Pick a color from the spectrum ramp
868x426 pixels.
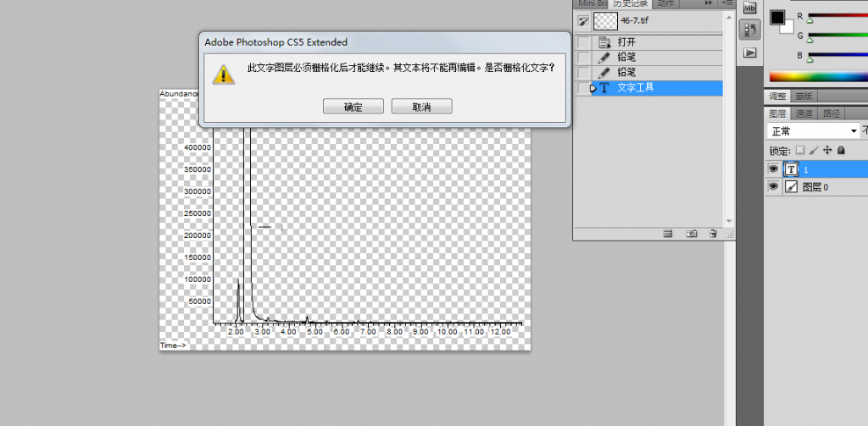tap(819, 76)
